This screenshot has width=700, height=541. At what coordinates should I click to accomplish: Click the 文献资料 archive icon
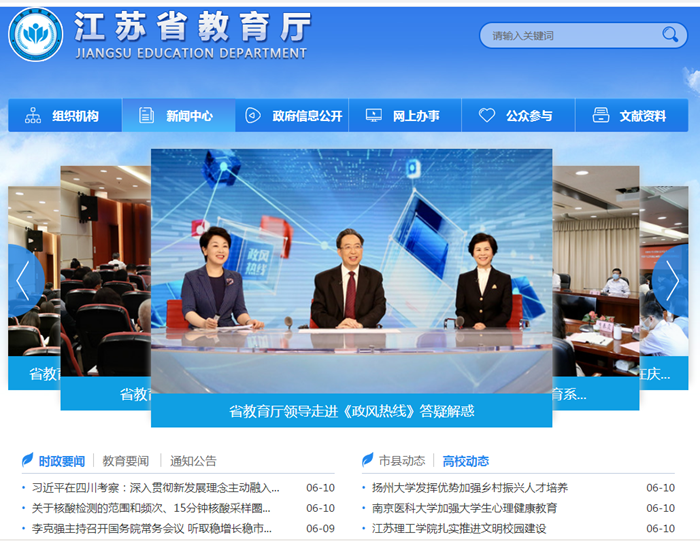coord(600,116)
